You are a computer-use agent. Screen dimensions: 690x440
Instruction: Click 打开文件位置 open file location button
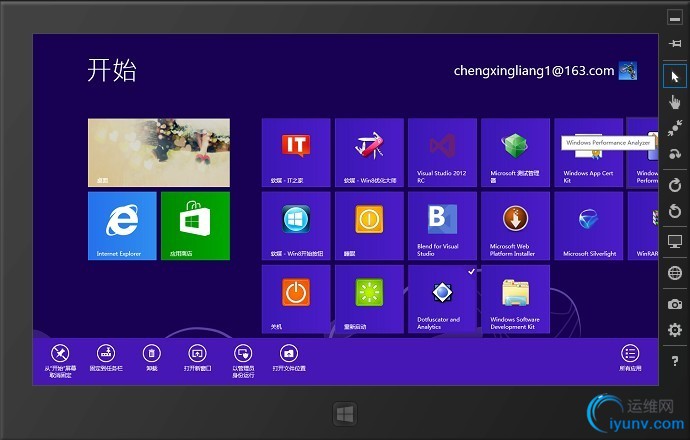point(289,358)
